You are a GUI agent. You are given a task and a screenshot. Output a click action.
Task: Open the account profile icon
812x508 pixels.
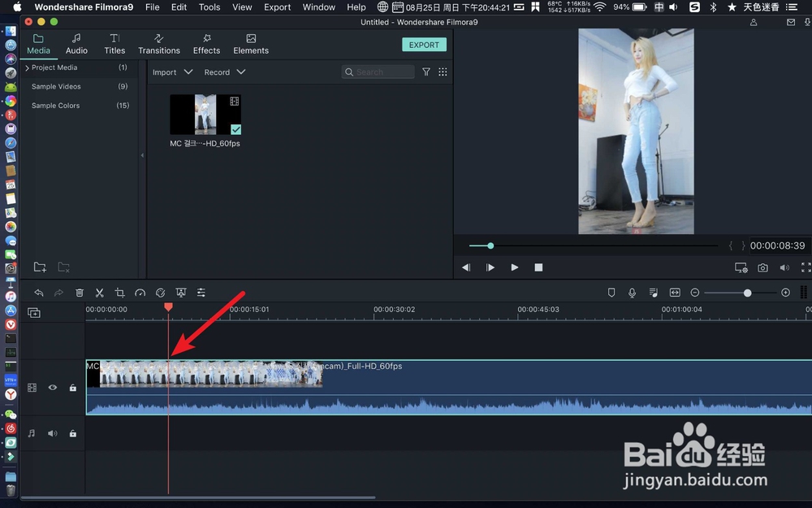[x=754, y=22]
